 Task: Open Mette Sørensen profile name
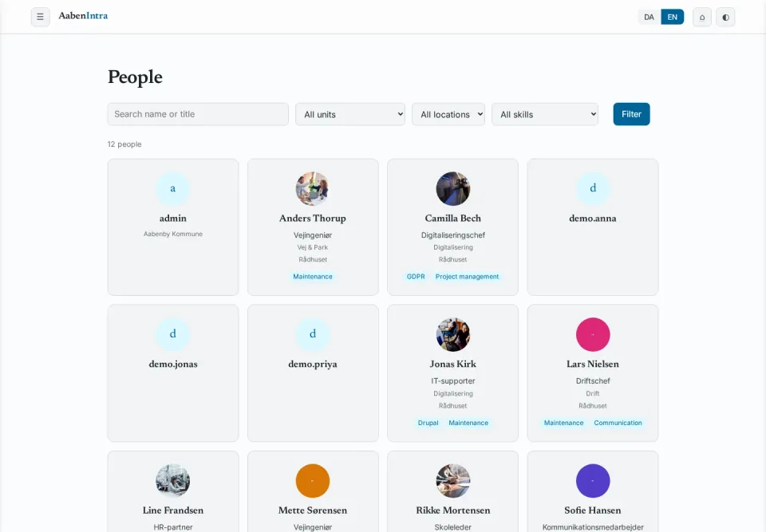coord(313,510)
